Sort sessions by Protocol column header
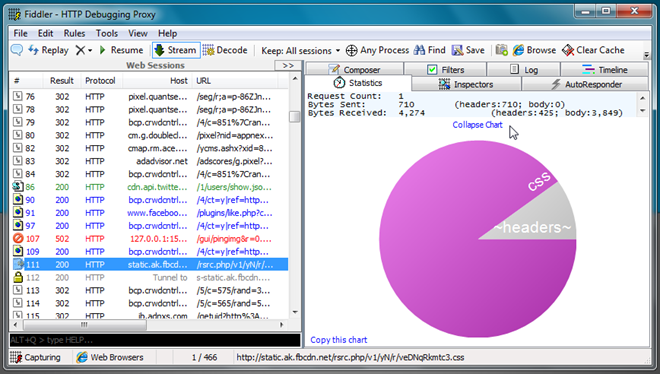The image size is (660, 374). (100, 81)
